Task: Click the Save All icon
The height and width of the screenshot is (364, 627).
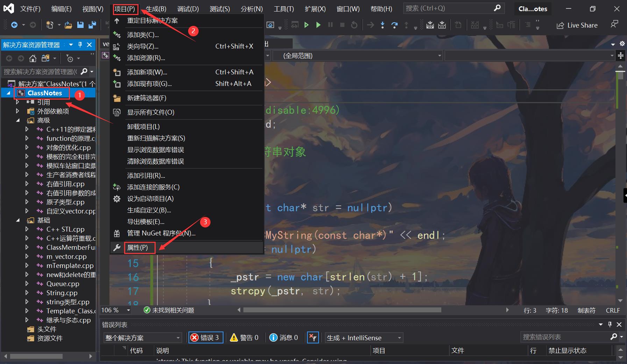Action: click(92, 25)
